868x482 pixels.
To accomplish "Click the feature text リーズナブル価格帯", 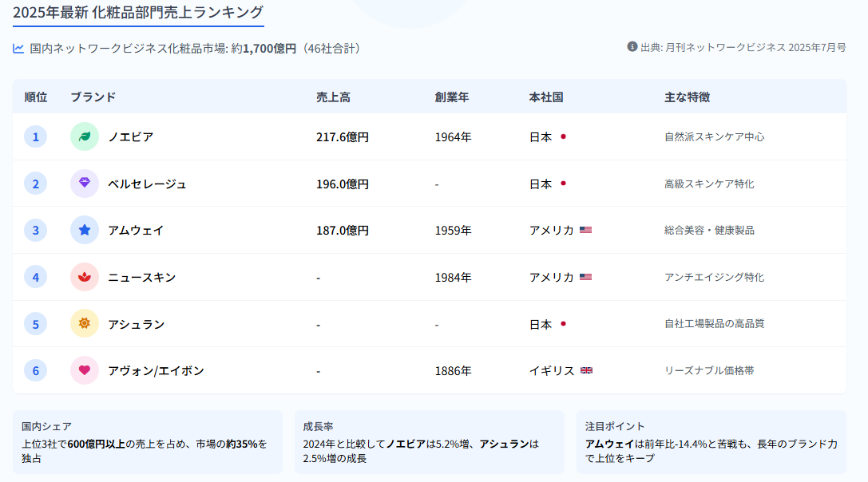I will click(709, 371).
